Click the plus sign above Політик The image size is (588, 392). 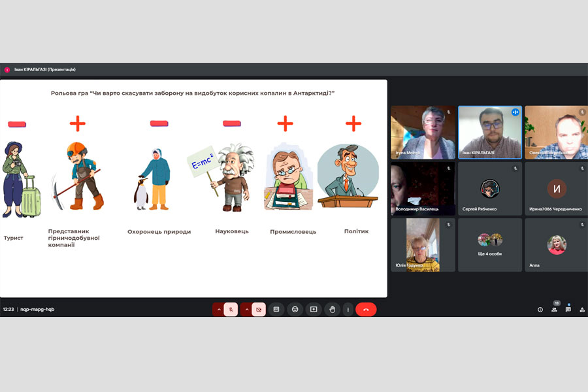tap(353, 123)
